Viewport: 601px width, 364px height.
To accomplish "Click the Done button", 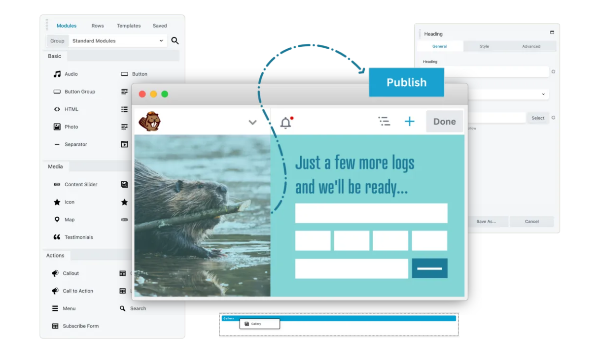I will click(444, 122).
